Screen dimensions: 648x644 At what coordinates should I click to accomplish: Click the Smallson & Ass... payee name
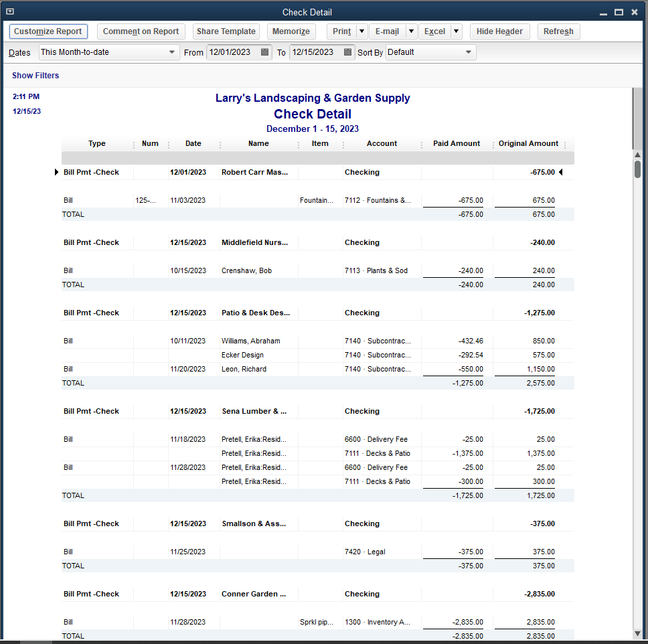[254, 524]
